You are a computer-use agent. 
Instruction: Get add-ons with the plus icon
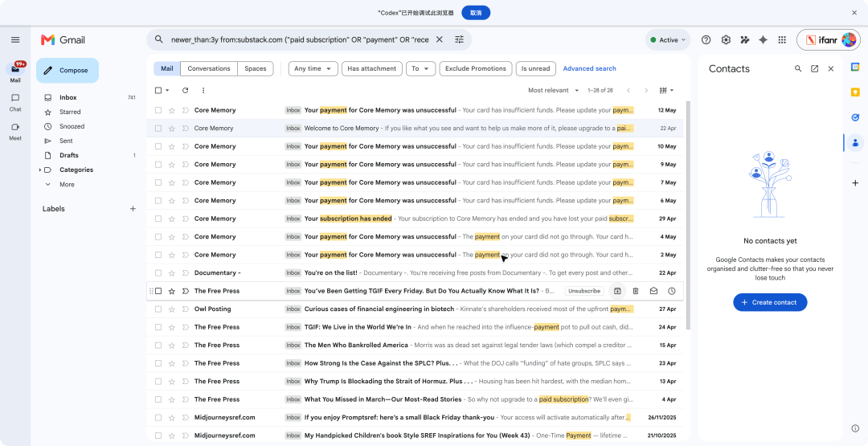pos(855,182)
